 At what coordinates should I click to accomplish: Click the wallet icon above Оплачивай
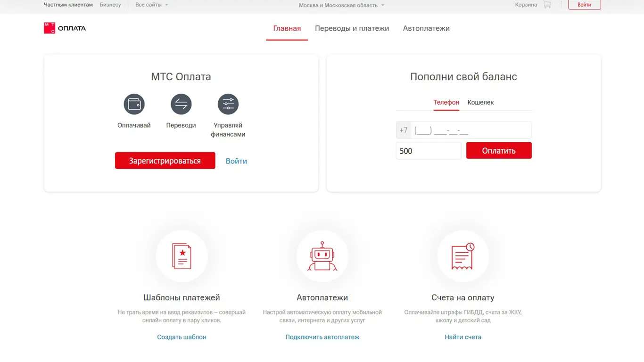[x=134, y=104]
